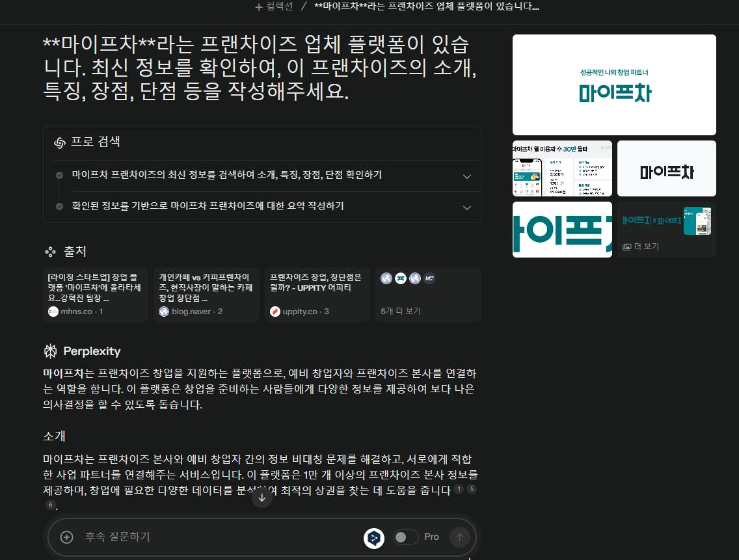
Task: Click the blog.naver favicon
Action: (x=164, y=312)
